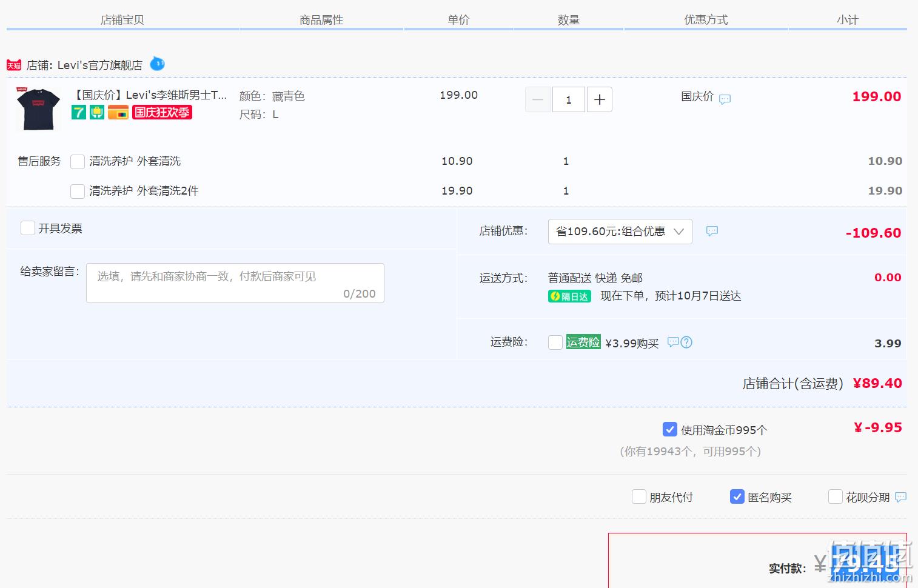Click the 普通配送 快递 免邮 shipping text
Image resolution: width=918 pixels, height=588 pixels.
(595, 278)
